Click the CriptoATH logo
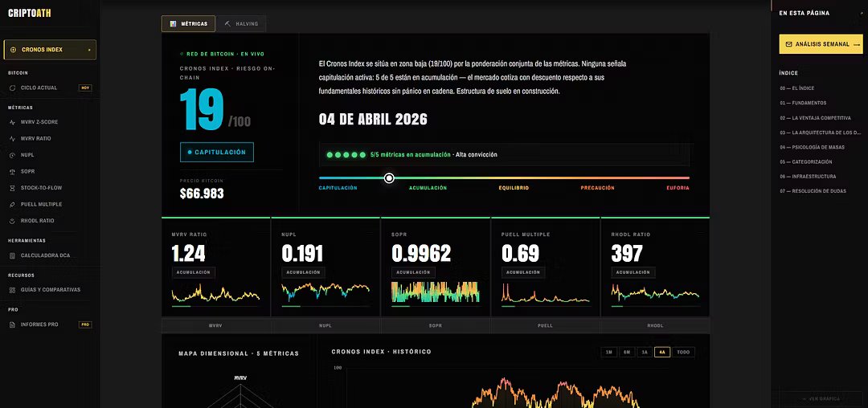The height and width of the screenshot is (408, 868). coord(30,13)
